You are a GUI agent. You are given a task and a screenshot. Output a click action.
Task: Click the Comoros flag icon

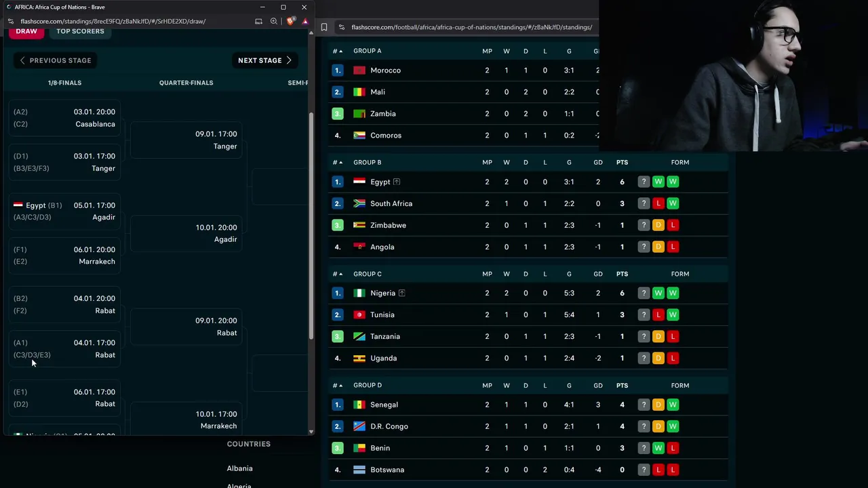pos(359,136)
